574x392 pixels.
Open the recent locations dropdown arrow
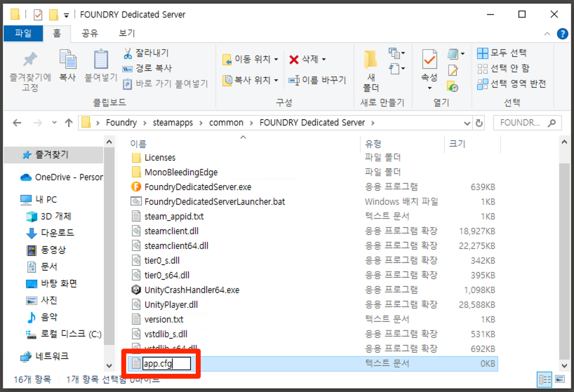pos(54,123)
